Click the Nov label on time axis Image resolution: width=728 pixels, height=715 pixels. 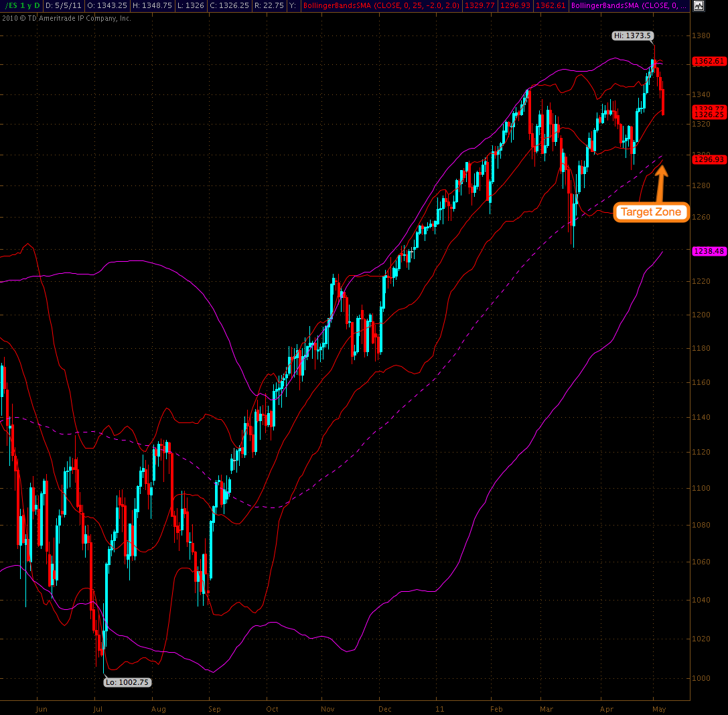point(327,709)
